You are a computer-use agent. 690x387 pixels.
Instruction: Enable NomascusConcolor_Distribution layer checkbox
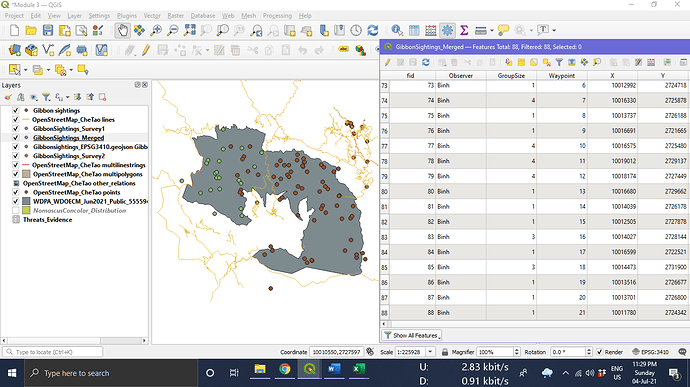click(16, 211)
